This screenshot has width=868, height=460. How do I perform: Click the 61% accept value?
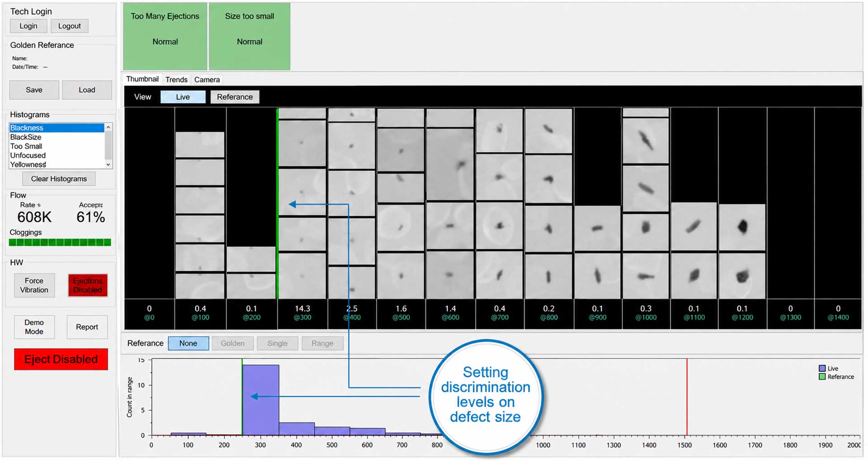[91, 217]
